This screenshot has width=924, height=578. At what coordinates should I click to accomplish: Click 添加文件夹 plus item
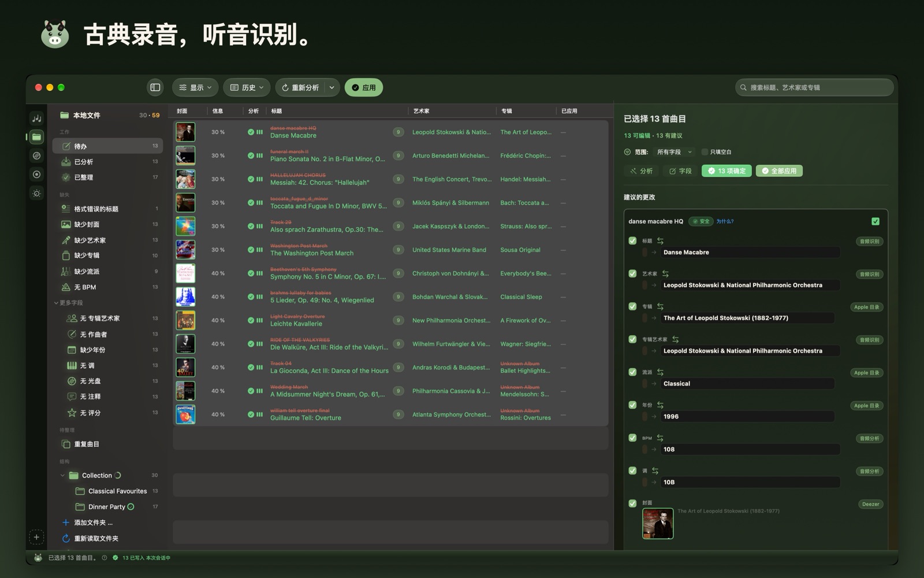pyautogui.click(x=88, y=523)
